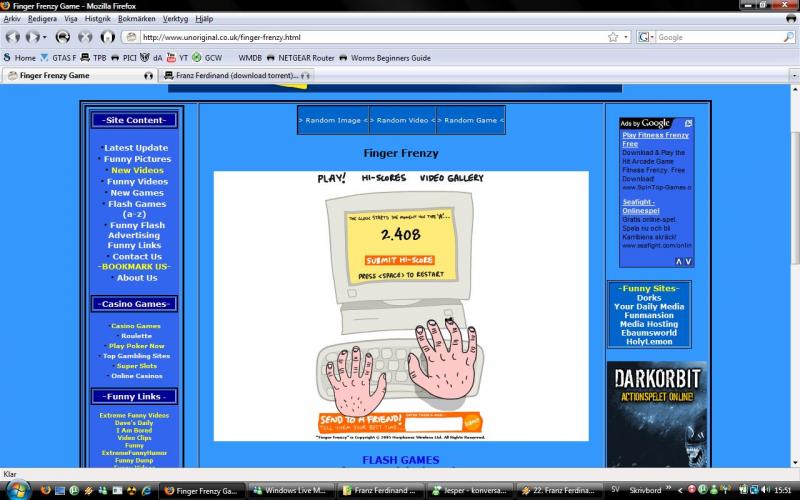Open the Verktyg menu
Screen dimensions: 800x500
176,19
